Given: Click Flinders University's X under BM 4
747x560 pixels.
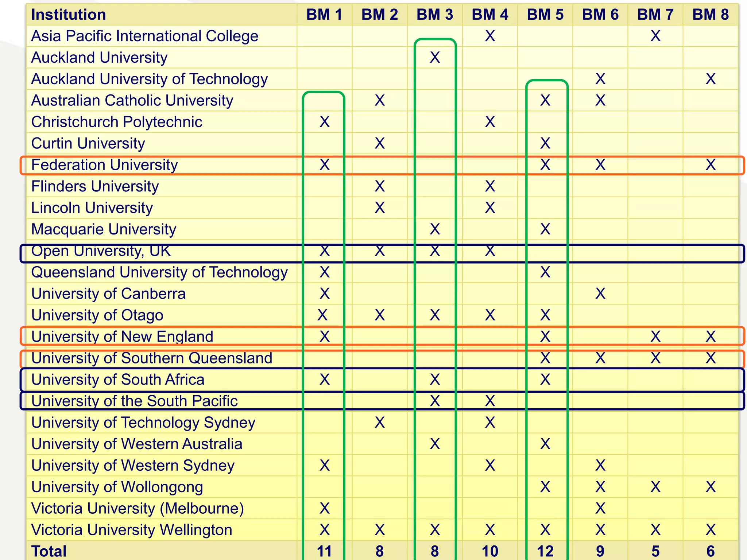Looking at the screenshot, I should pyautogui.click(x=490, y=186).
